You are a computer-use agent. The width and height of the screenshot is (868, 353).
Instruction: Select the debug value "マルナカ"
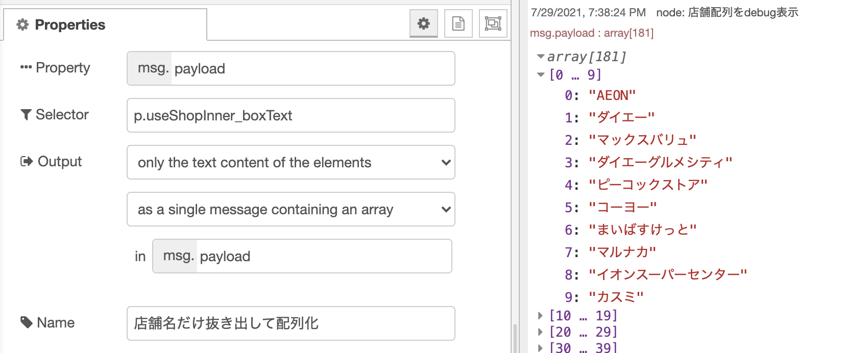[x=622, y=253]
